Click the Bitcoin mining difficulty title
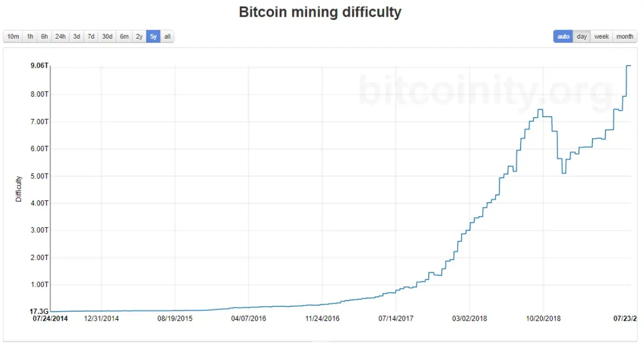This screenshot has height=345, width=644. 321,12
